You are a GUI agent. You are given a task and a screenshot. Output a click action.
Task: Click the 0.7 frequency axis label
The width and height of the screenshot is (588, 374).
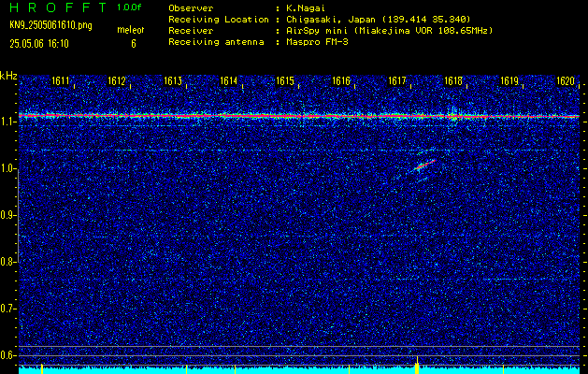[x=7, y=309]
